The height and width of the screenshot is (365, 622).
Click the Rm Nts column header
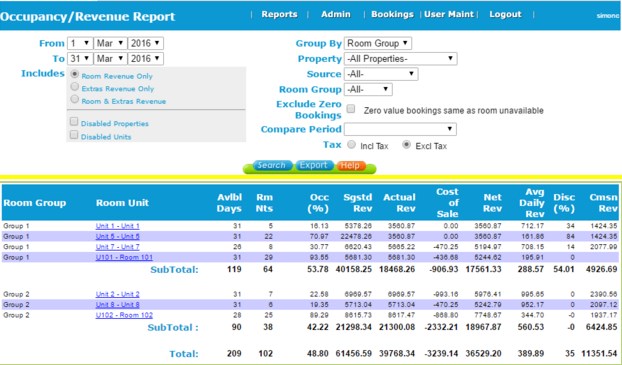click(264, 203)
